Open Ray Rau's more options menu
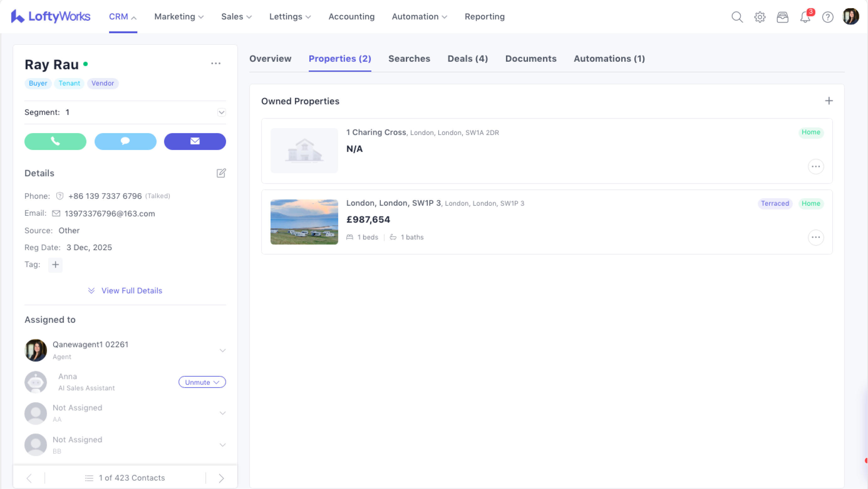The image size is (868, 489). coord(216,63)
